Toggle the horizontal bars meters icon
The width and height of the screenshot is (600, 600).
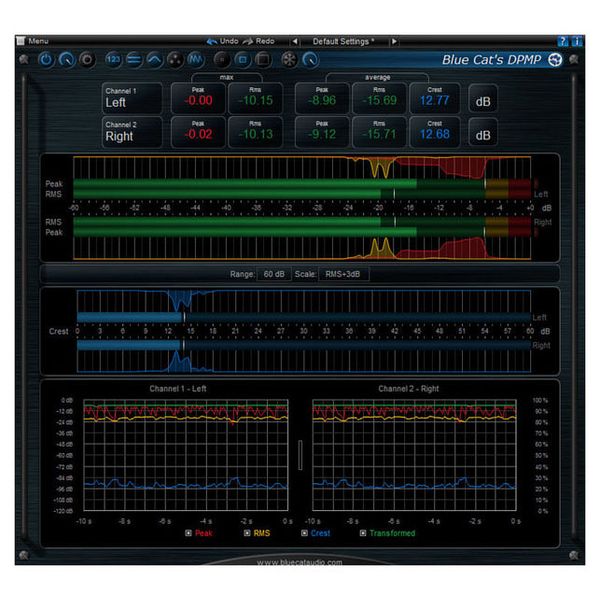point(134,60)
